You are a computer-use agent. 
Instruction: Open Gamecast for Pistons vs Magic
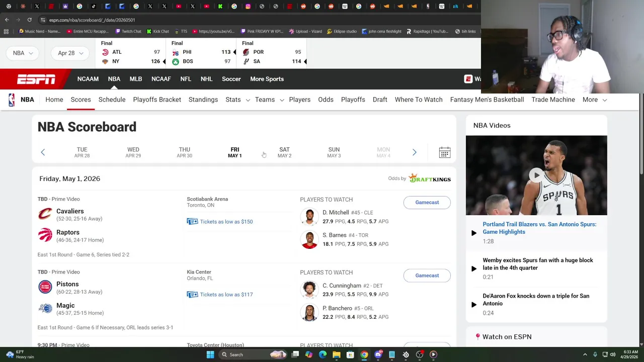pyautogui.click(x=427, y=275)
